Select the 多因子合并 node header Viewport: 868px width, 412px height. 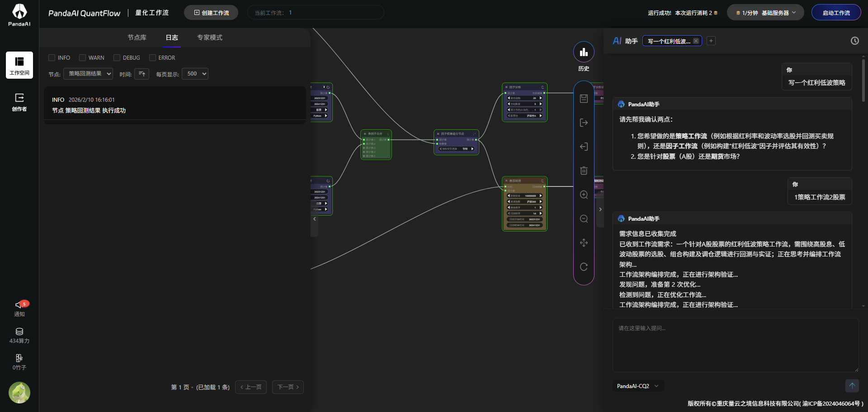pyautogui.click(x=376, y=134)
